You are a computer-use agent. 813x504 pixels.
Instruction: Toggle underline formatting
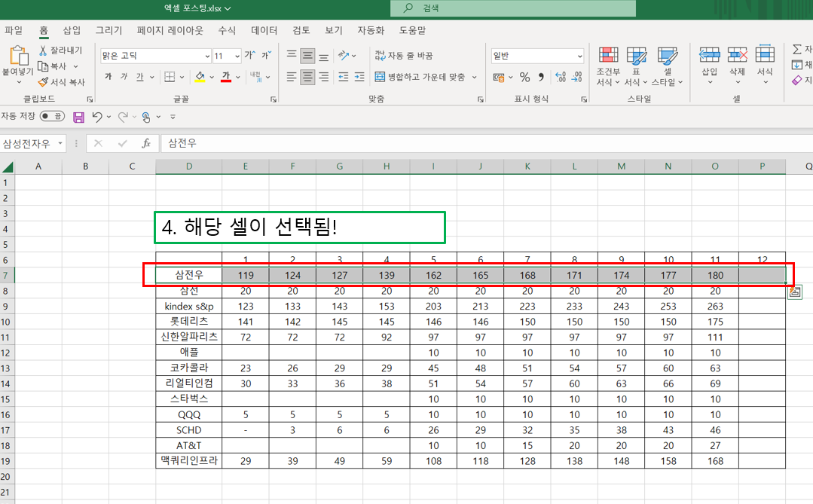(139, 77)
